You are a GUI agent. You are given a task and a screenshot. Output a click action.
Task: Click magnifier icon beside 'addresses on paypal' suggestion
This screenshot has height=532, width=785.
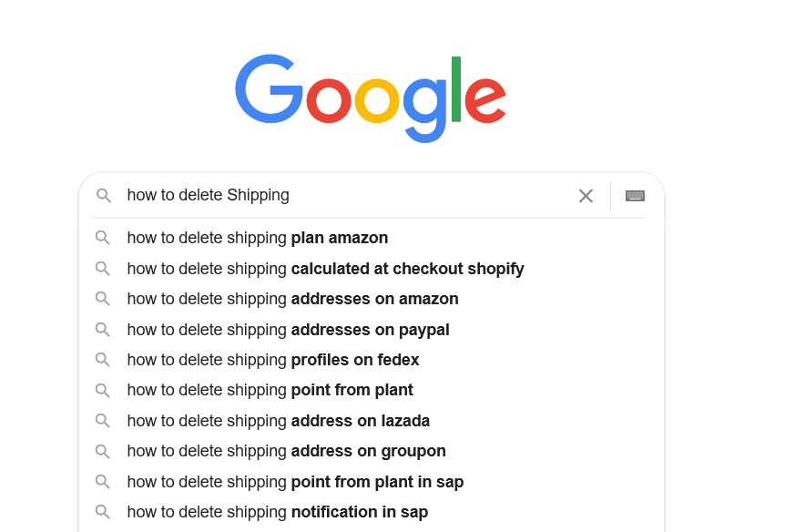[103, 330]
